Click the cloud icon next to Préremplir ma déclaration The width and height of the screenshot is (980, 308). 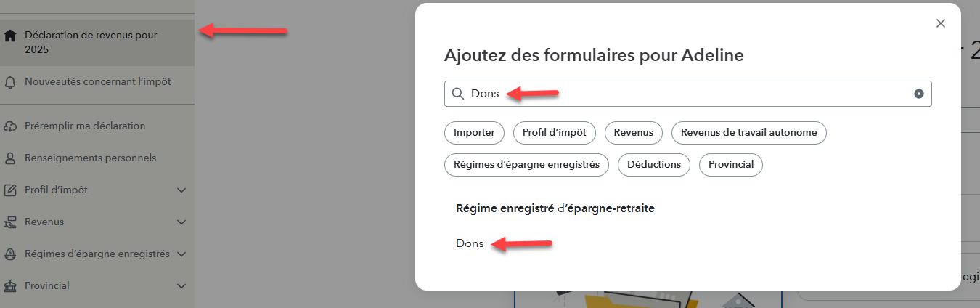(10, 126)
